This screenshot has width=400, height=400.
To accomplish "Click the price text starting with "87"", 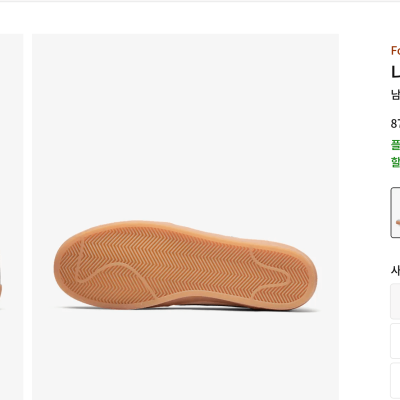I will (x=396, y=124).
